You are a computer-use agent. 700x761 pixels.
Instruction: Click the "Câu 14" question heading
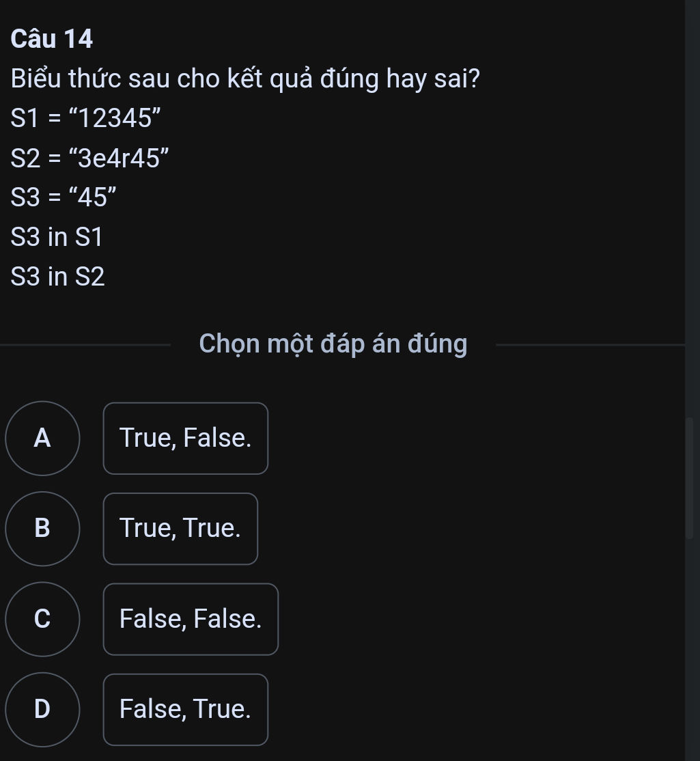51,39
